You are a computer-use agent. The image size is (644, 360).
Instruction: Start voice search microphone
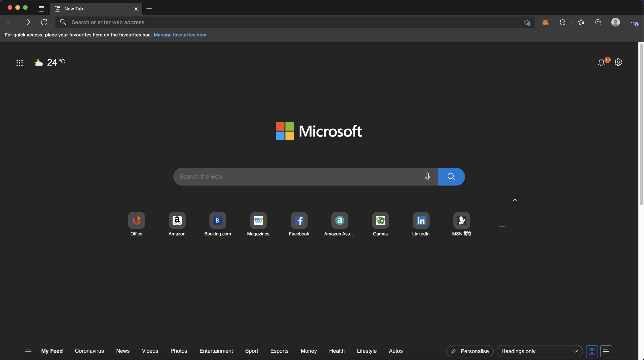click(427, 176)
